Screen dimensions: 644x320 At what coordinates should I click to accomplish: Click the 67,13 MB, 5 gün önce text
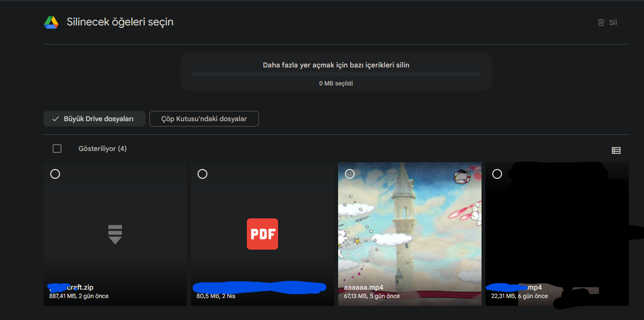coord(372,296)
